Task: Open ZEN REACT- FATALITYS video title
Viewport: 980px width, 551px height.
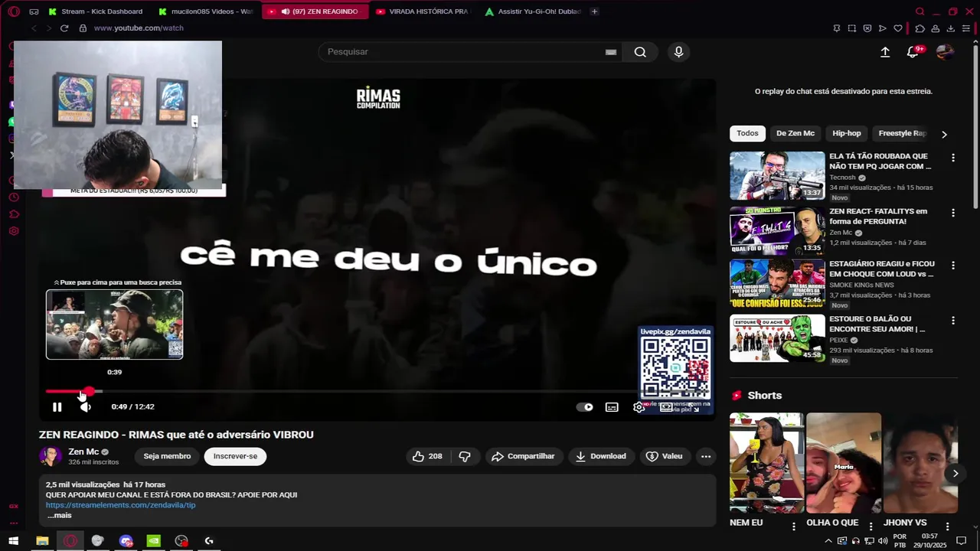Action: click(x=878, y=217)
